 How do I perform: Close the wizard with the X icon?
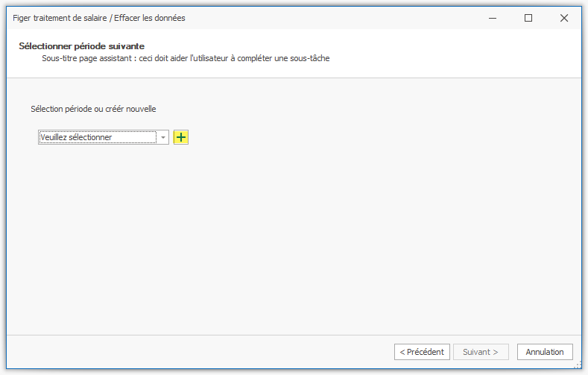564,18
